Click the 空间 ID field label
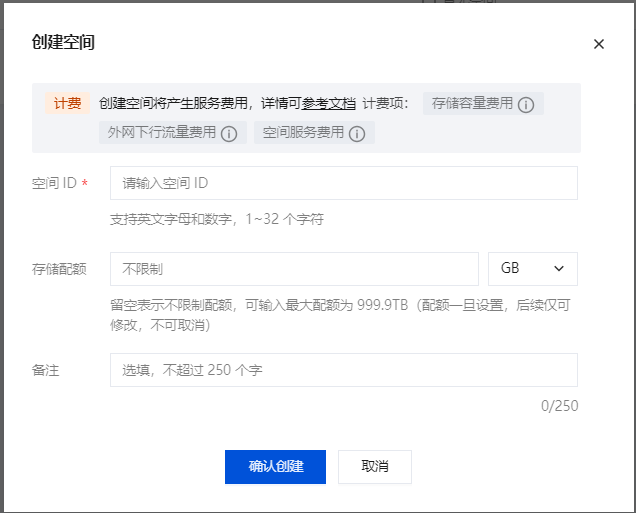Image resolution: width=636 pixels, height=513 pixels. coord(54,183)
